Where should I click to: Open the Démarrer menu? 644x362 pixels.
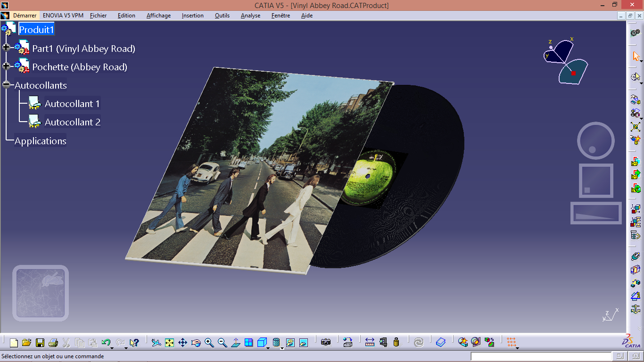tap(25, 16)
